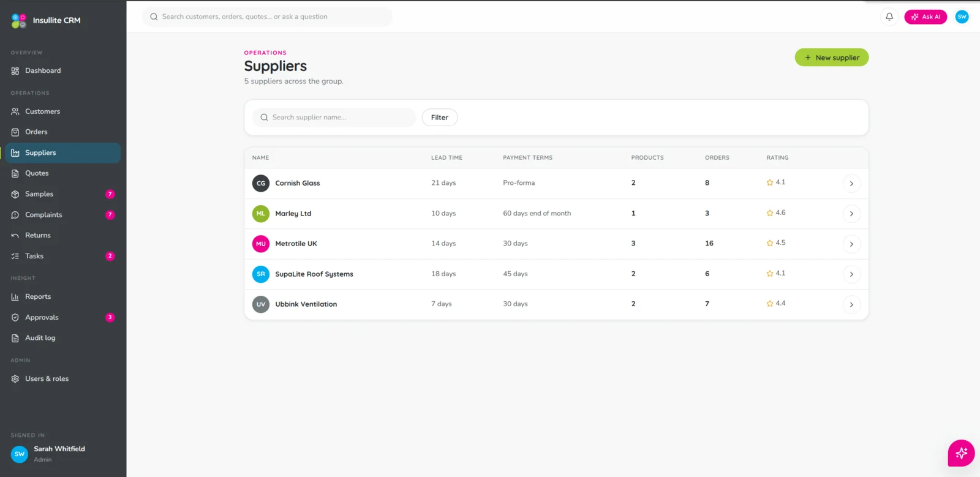Open Metrotile UK supplier name
The height and width of the screenshot is (477, 980).
coord(296,244)
